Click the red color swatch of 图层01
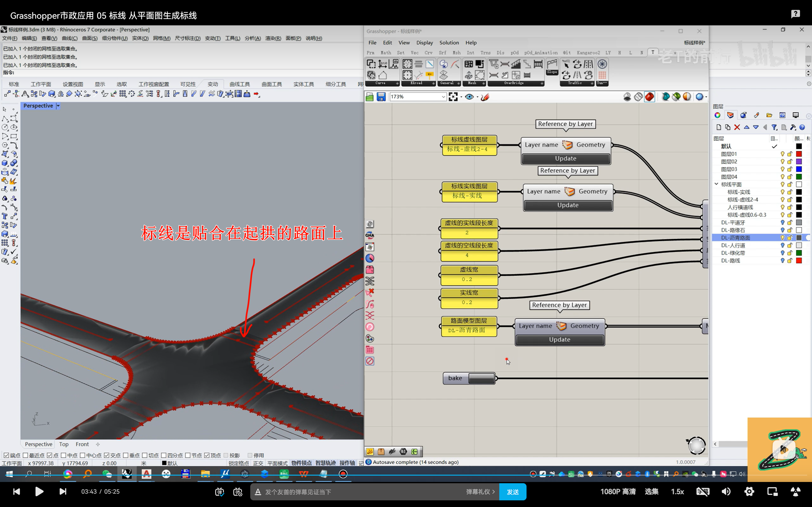This screenshot has height=507, width=812. [x=799, y=154]
